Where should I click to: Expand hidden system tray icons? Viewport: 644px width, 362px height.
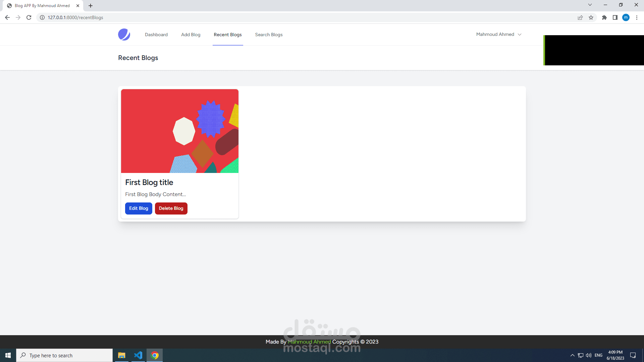[572, 355]
